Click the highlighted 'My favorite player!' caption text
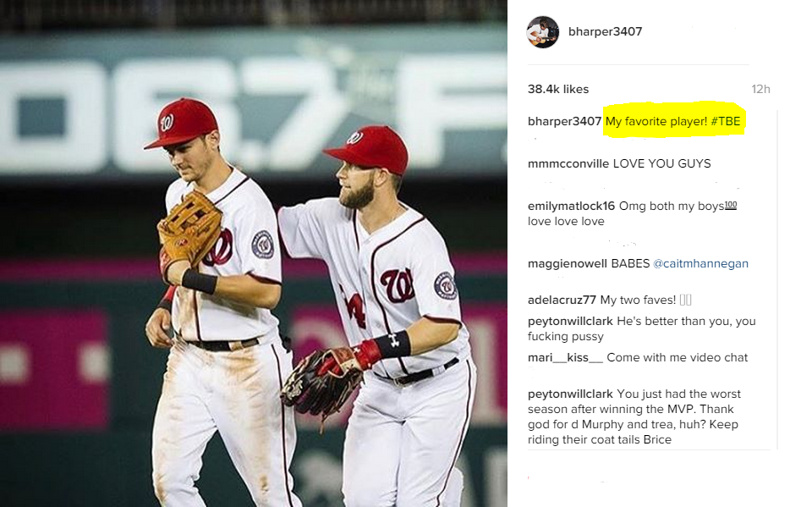The image size is (812, 507). (x=656, y=121)
